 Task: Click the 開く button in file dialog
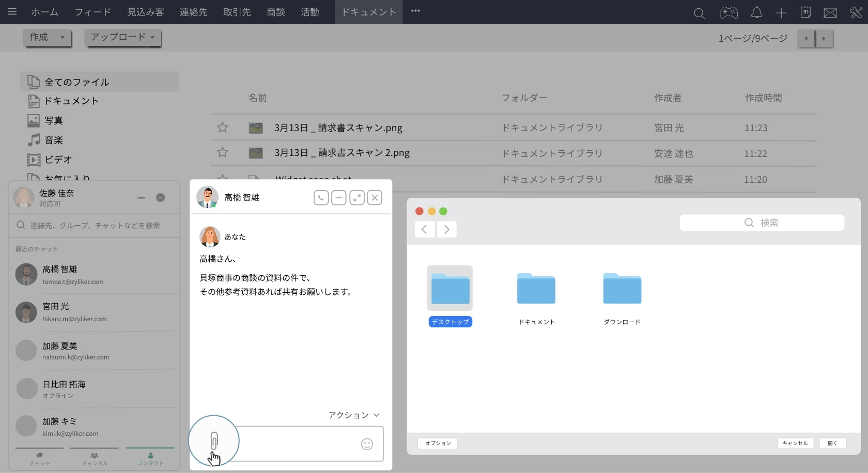[832, 443]
